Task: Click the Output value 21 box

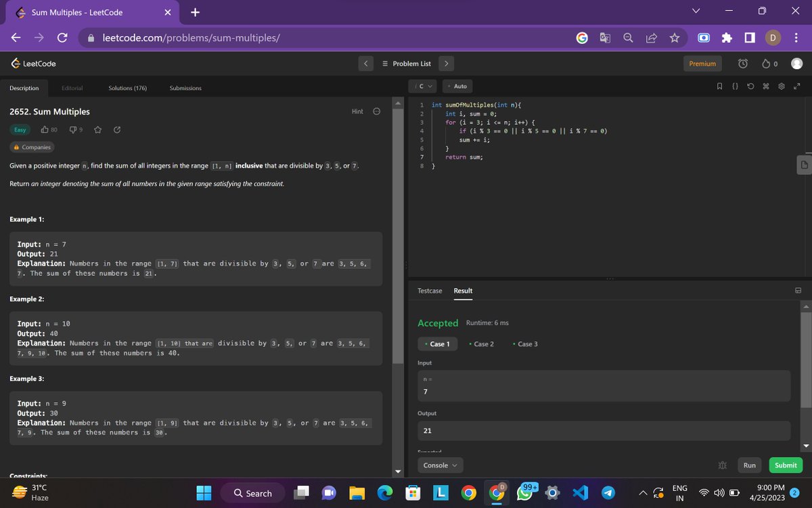Action: (604, 431)
